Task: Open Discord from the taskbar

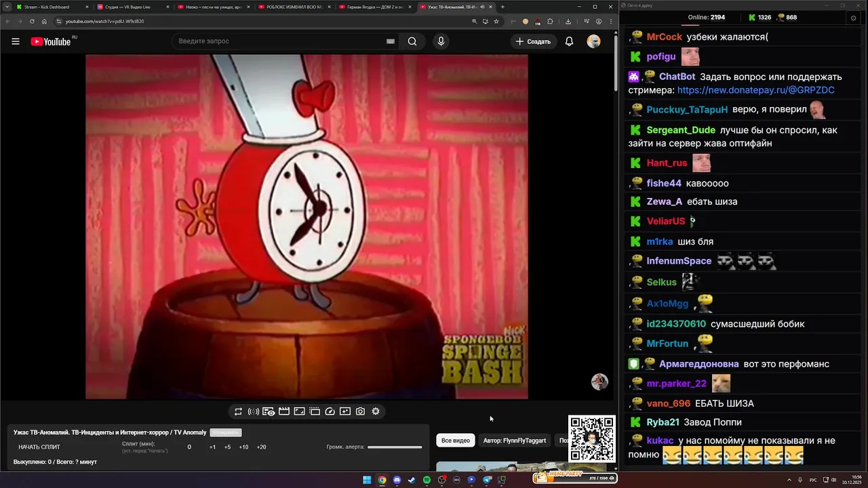Action: (397, 480)
